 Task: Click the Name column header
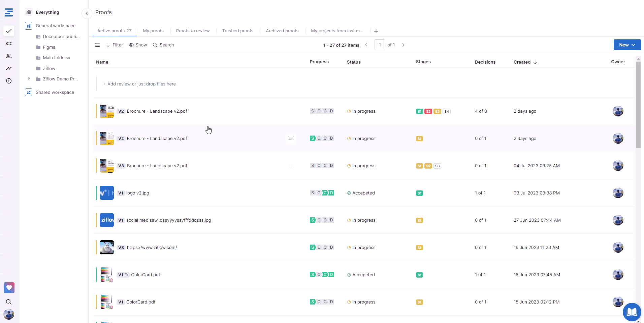click(102, 62)
